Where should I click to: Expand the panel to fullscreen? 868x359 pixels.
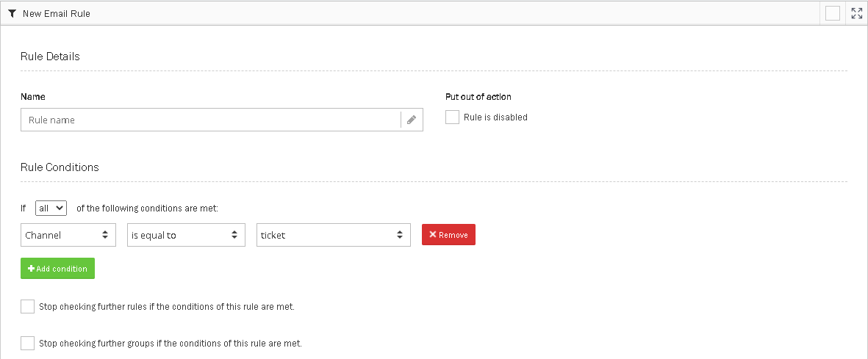856,13
